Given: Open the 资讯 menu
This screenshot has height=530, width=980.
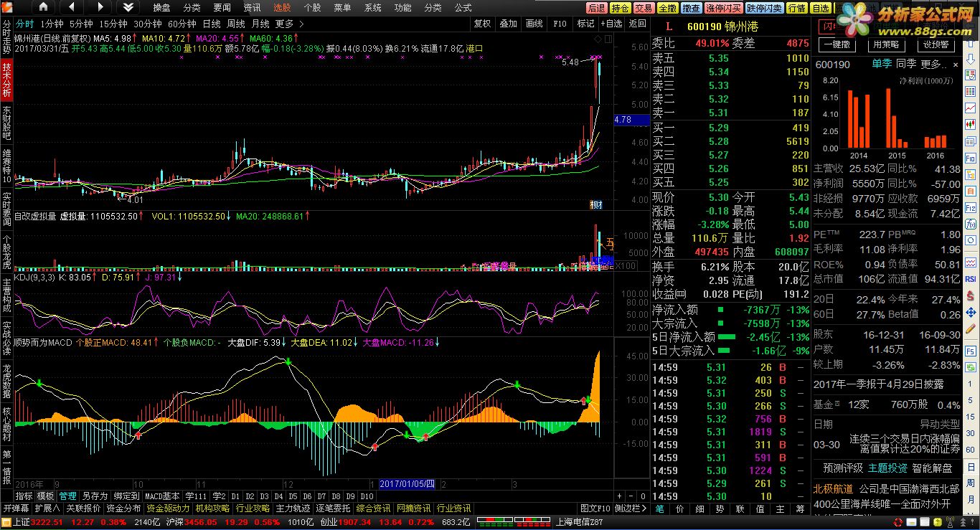Looking at the screenshot, I should coord(253,7).
